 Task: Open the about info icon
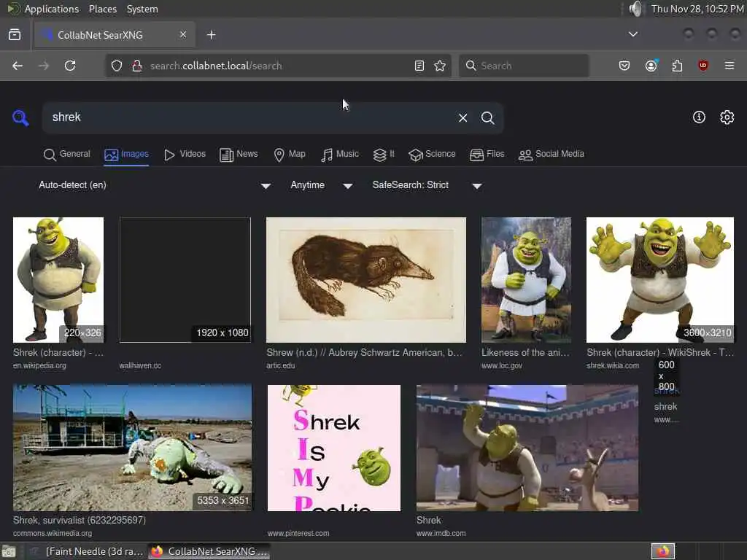click(699, 117)
